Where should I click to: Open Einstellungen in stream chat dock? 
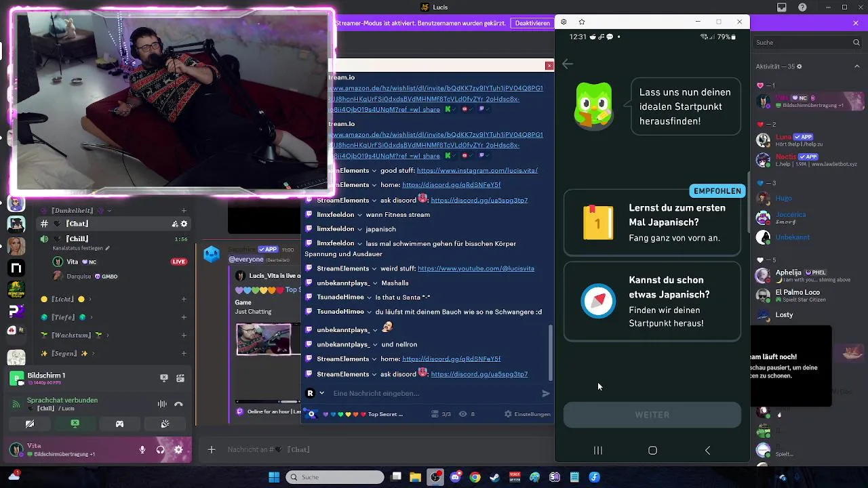click(527, 414)
